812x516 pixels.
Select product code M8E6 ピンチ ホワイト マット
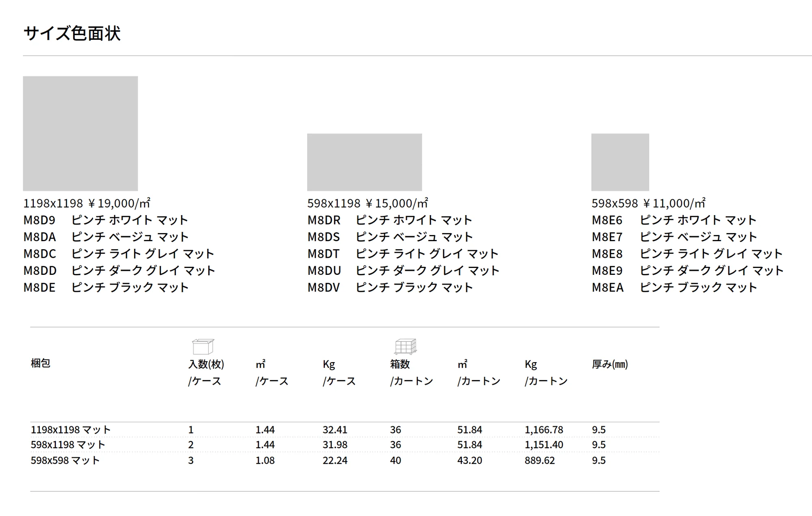(674, 220)
